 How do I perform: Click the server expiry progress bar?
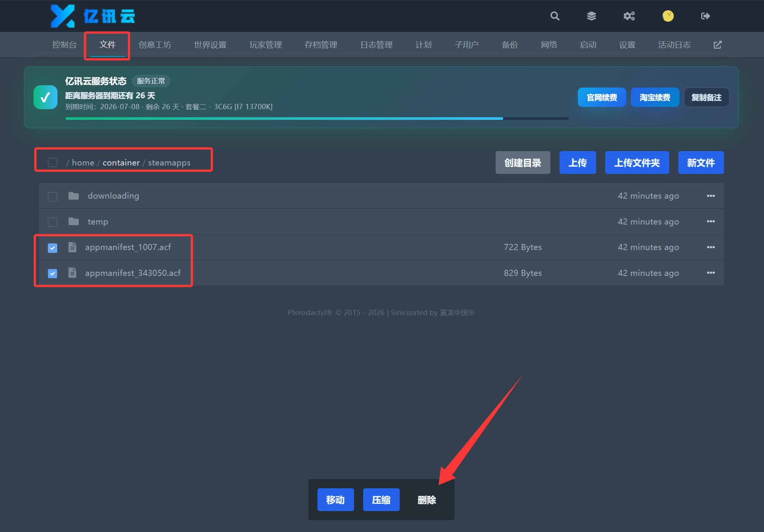[x=317, y=119]
